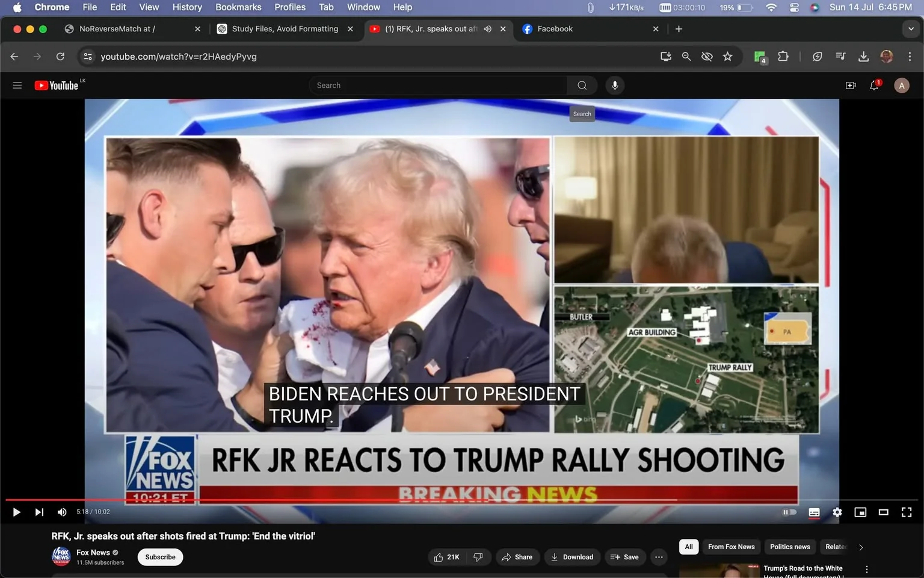Viewport: 924px width, 578px height.
Task: Install or cast screen icon in the address bar
Action: pos(665,57)
